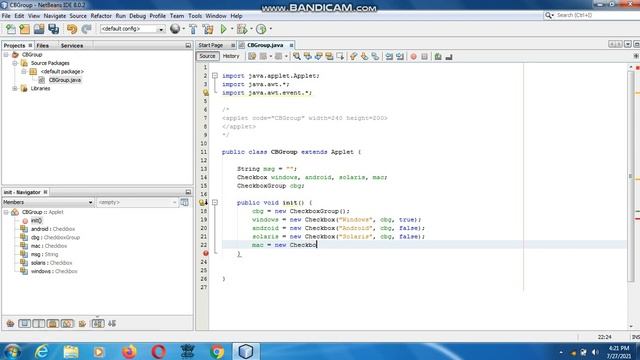Viewport: 640px width, 360px height.
Task: Open the Debug menu
Action: [138, 16]
